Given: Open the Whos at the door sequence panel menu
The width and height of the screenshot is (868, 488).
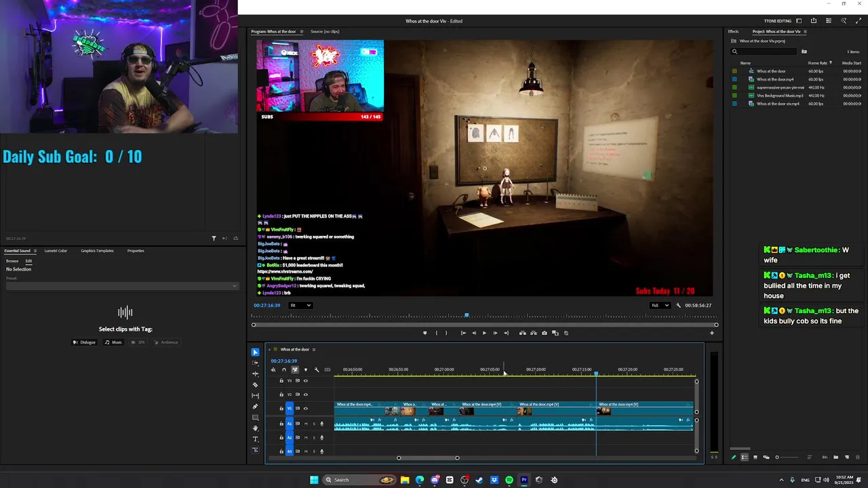Looking at the screenshot, I should point(313,350).
